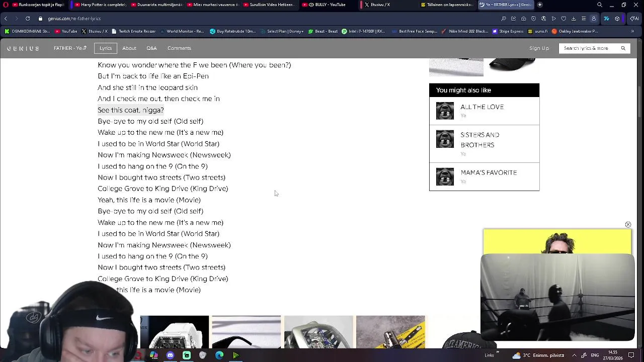Open the easy setup menu icon
This screenshot has height=362, width=644.
point(584,19)
